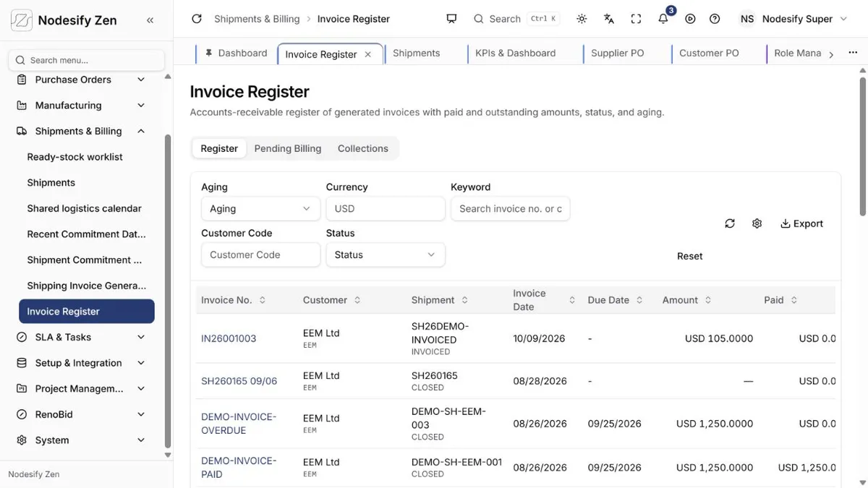Viewport: 868px width, 488px height.
Task: Click the Manufacturing factory icon
Action: coord(22,106)
